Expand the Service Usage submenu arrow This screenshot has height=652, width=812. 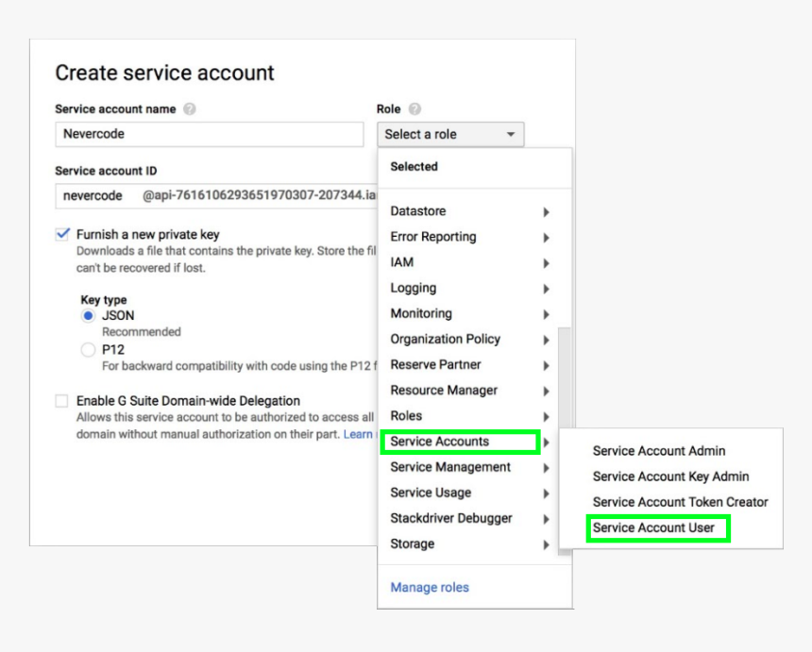(x=547, y=493)
